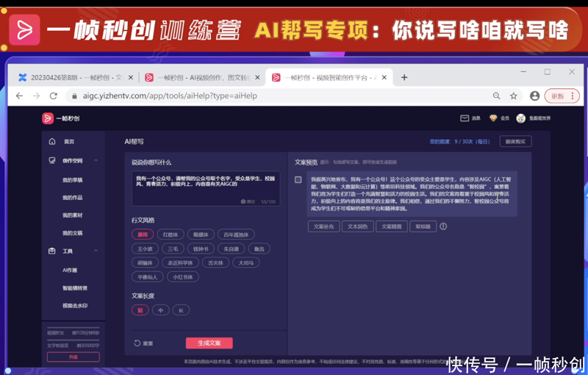Click the address bar zoom magnifier icon
The image size is (588, 375).
tap(497, 96)
